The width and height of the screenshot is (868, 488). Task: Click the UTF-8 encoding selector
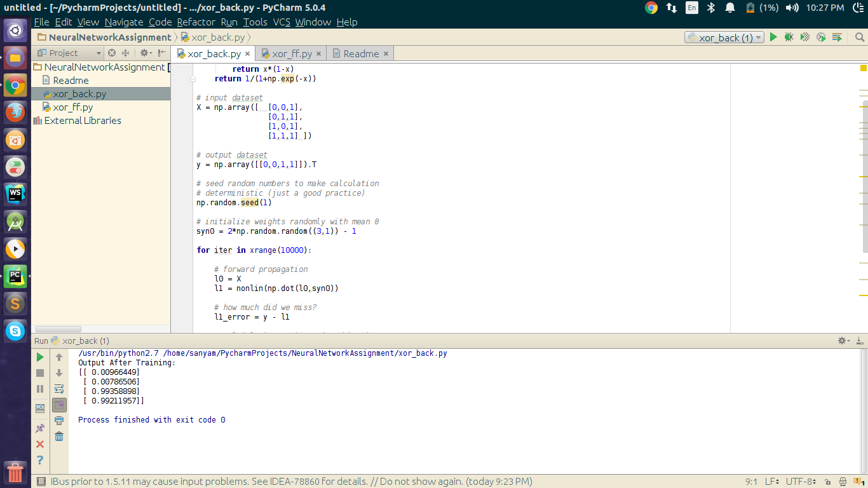click(801, 482)
